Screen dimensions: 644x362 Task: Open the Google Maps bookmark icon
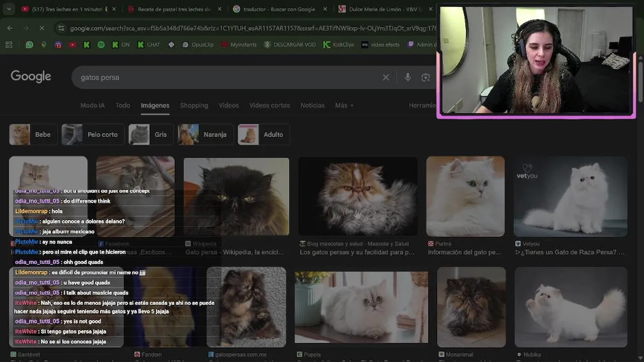point(44,45)
